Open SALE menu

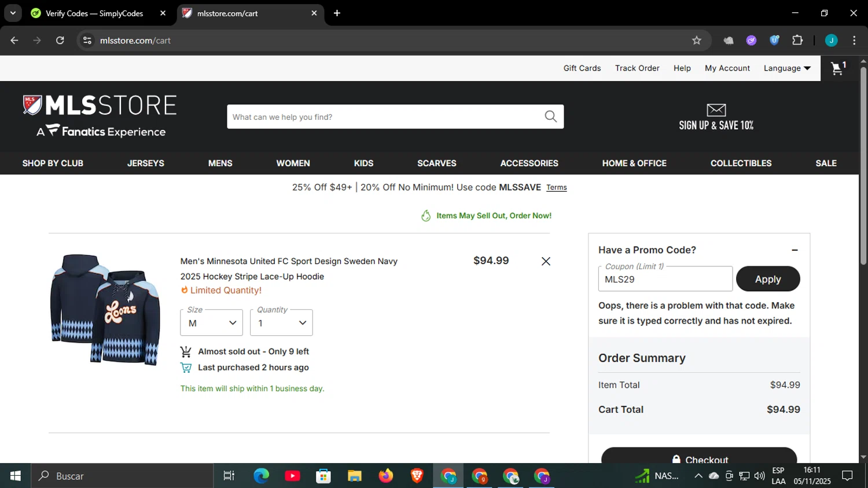pyautogui.click(x=826, y=163)
